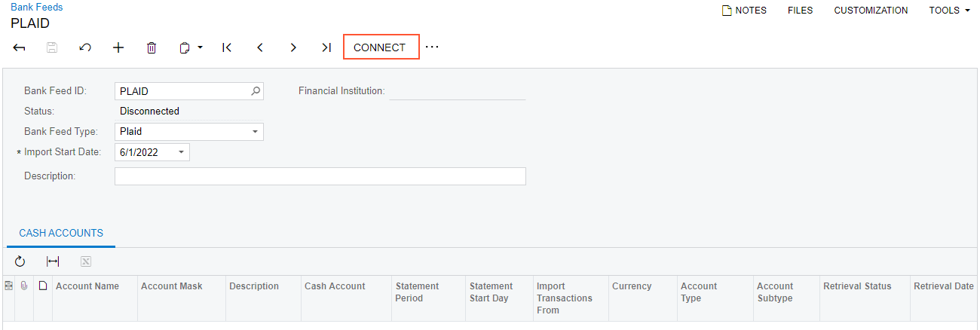Go to the last record
980x330 pixels.
click(x=326, y=47)
